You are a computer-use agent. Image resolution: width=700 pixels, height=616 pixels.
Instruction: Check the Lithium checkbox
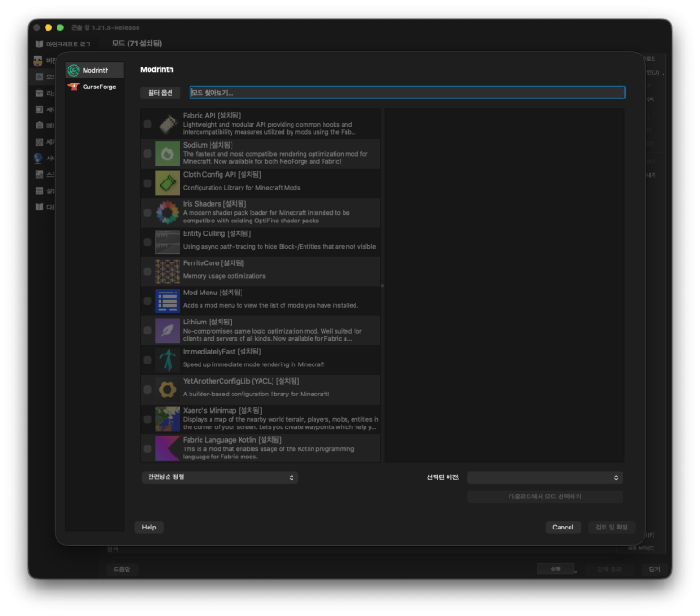click(x=148, y=330)
